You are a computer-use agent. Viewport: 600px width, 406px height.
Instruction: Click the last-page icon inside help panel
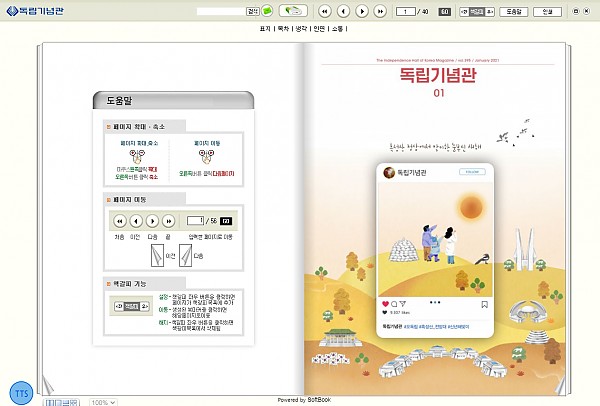(x=168, y=221)
